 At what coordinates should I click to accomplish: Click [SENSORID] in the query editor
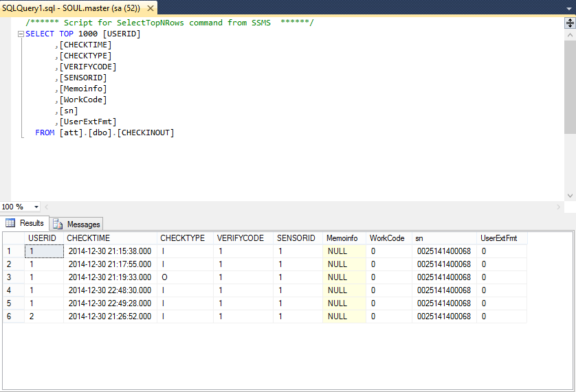[x=83, y=78]
